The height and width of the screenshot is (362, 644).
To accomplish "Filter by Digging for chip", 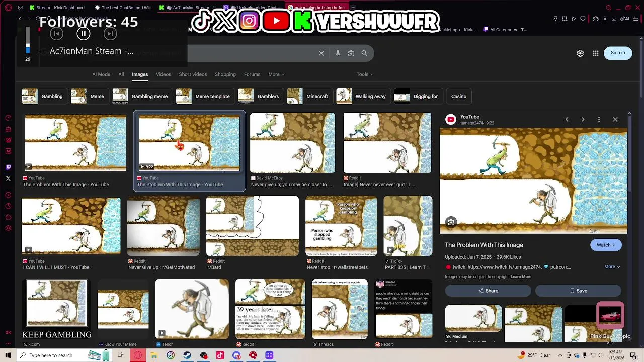I will click(418, 96).
